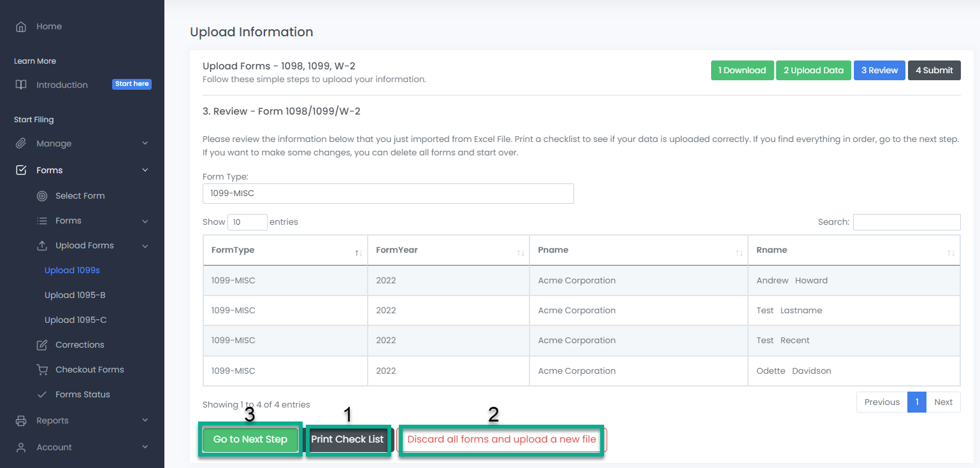The height and width of the screenshot is (468, 980).
Task: Click the Manage paperclip icon
Action: coord(21,144)
